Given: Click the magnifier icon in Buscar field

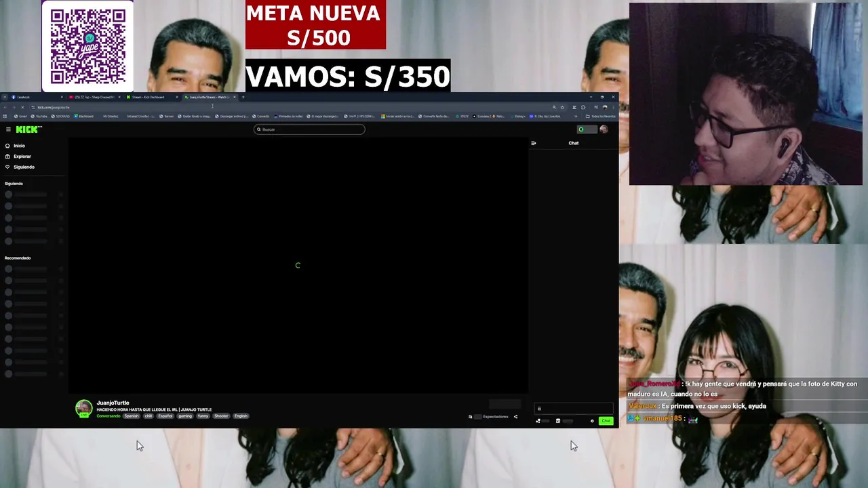Looking at the screenshot, I should 258,129.
